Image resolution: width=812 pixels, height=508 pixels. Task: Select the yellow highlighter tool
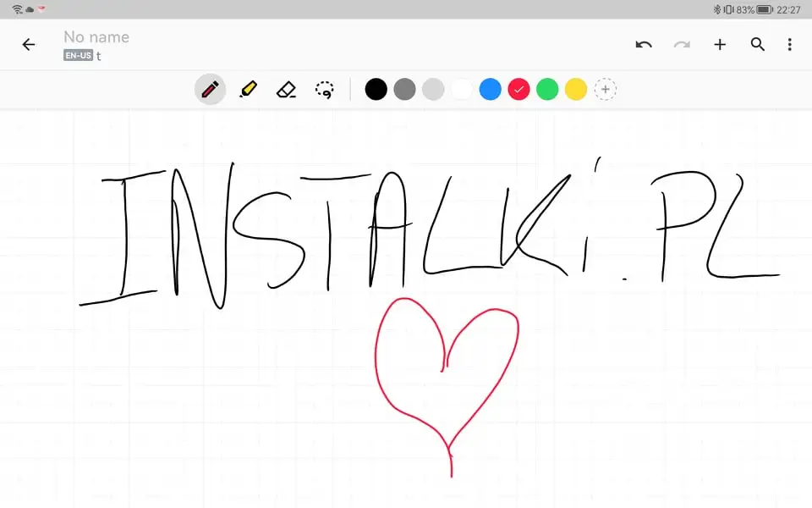(248, 89)
